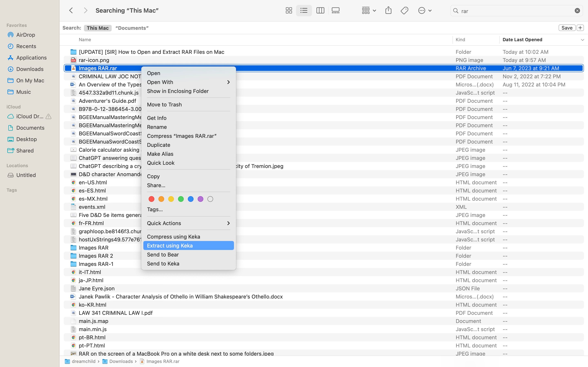This screenshot has width=588, height=367.
Task: Choose Extract using Keka
Action: [x=170, y=246]
